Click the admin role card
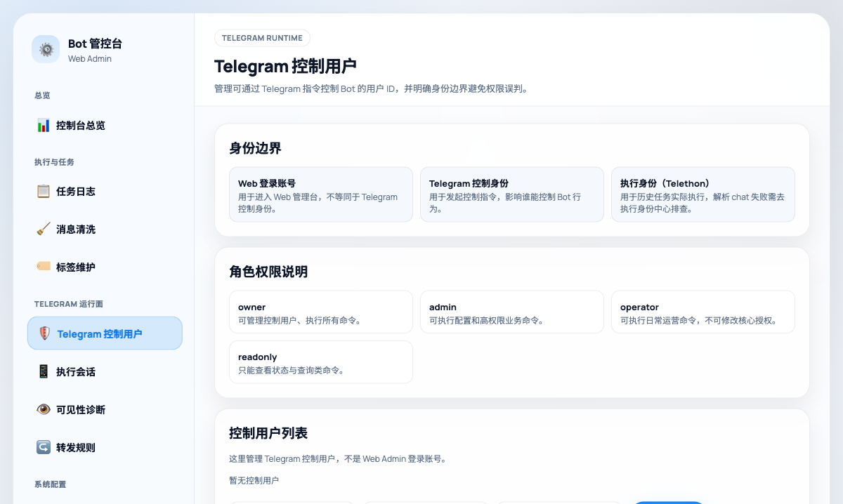Viewport: 843px width, 504px height. coord(512,312)
